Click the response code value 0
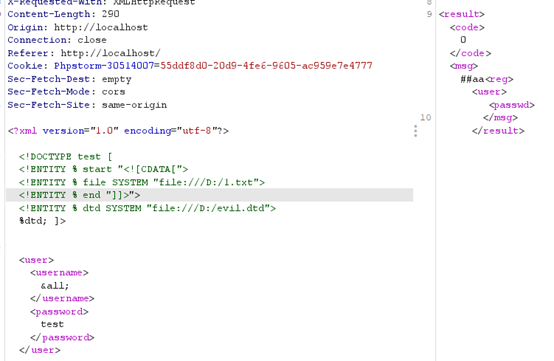Image resolution: width=554 pixels, height=361 pixels. tap(463, 40)
